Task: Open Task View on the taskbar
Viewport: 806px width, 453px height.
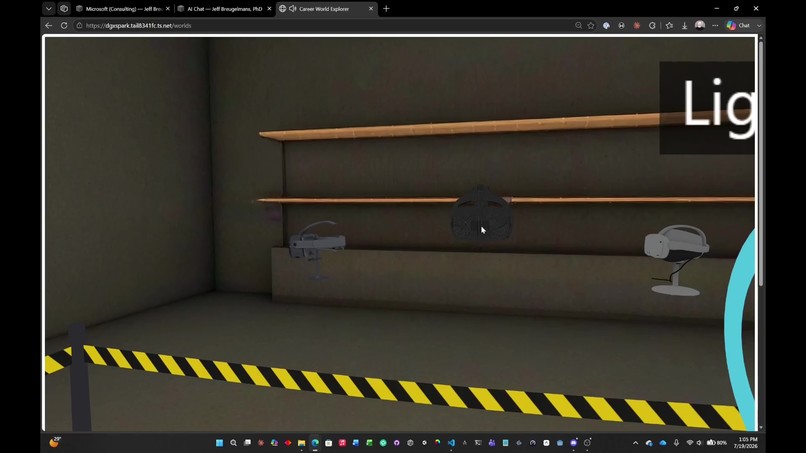Action: coord(247,443)
